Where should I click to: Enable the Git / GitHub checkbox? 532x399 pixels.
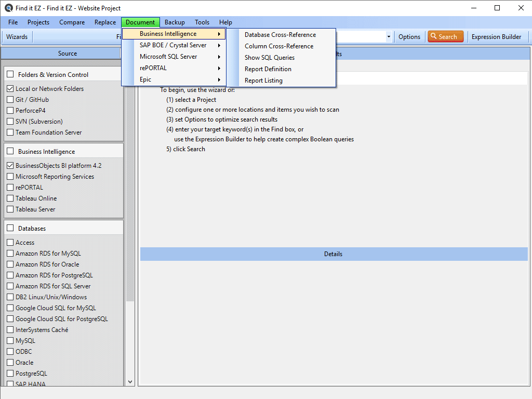coord(10,100)
